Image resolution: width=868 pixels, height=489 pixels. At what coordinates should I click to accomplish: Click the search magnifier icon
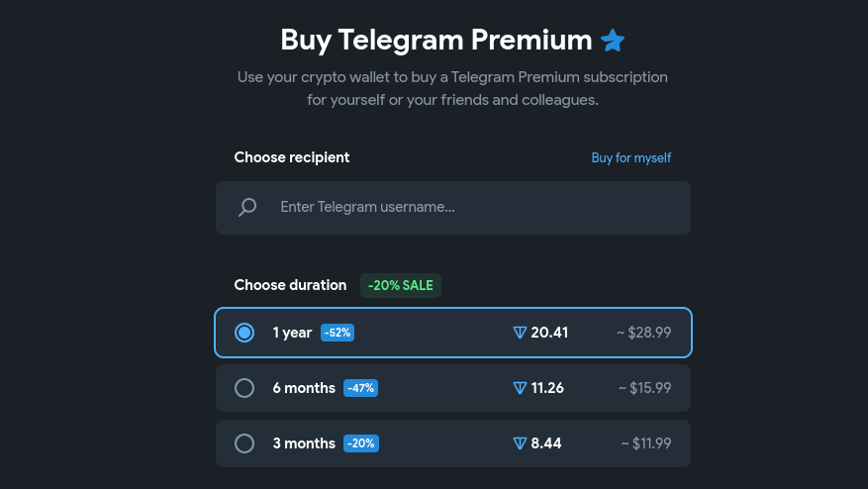247,208
